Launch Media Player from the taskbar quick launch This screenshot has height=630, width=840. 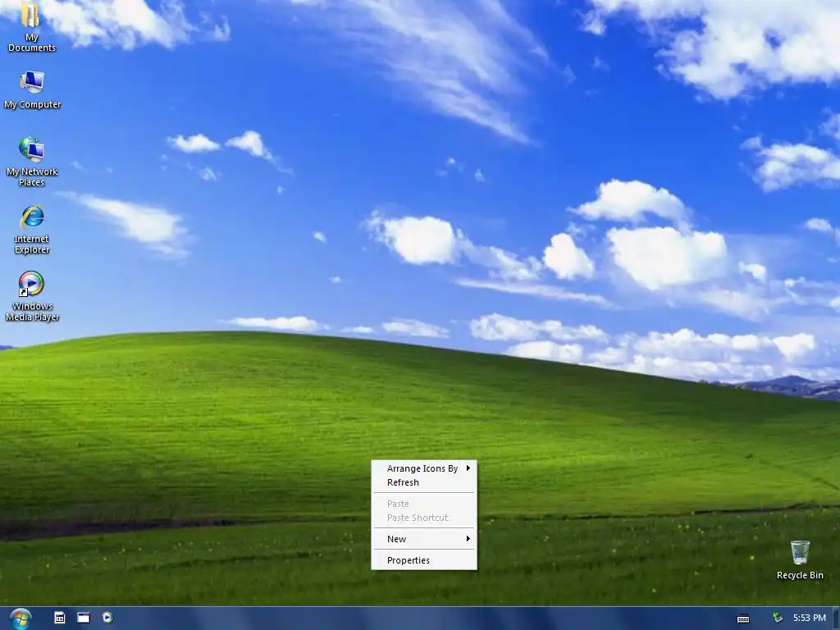(107, 618)
